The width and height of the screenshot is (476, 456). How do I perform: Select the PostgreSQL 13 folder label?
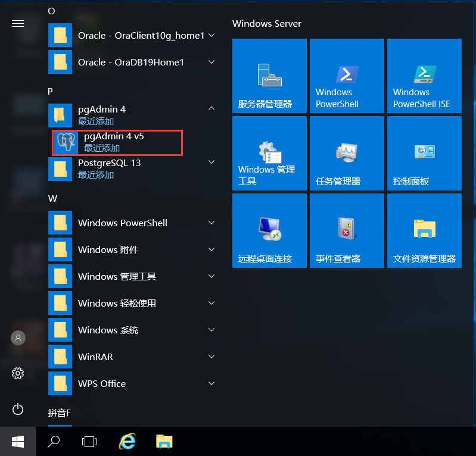[109, 163]
